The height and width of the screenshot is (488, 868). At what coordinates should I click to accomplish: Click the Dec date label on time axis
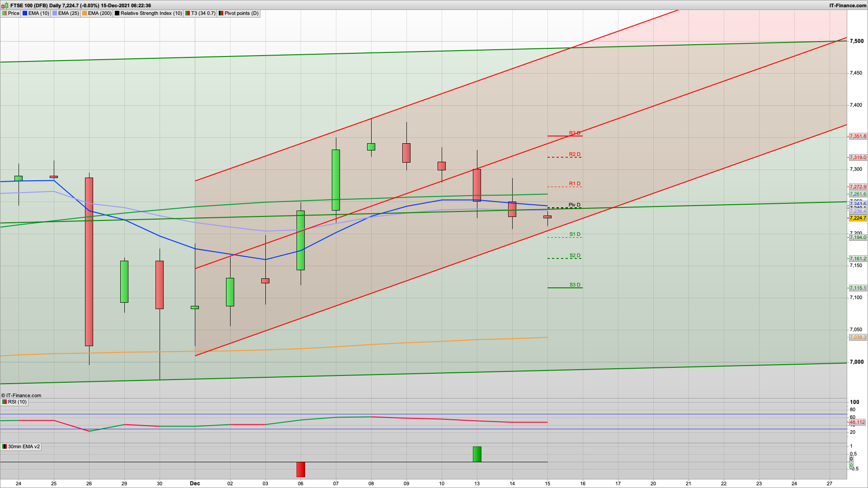click(195, 483)
